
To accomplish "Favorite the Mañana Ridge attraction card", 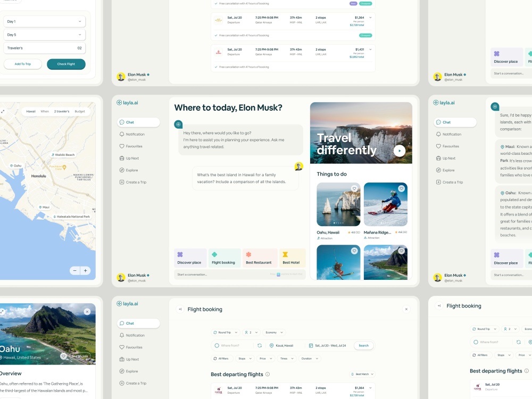I will point(401,188).
